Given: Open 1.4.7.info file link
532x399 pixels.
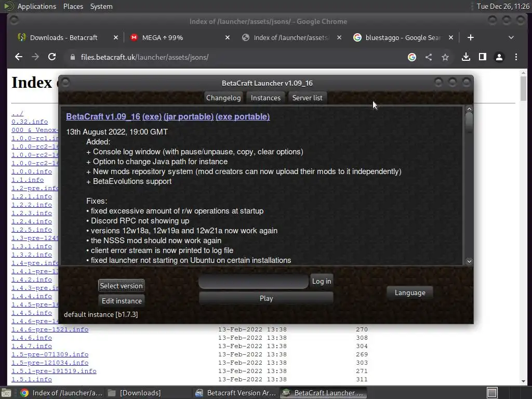Looking at the screenshot, I should (32, 346).
